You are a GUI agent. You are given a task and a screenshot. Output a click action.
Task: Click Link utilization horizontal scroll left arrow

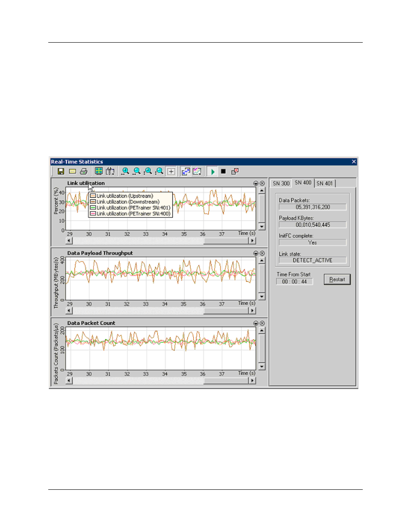pos(69,241)
